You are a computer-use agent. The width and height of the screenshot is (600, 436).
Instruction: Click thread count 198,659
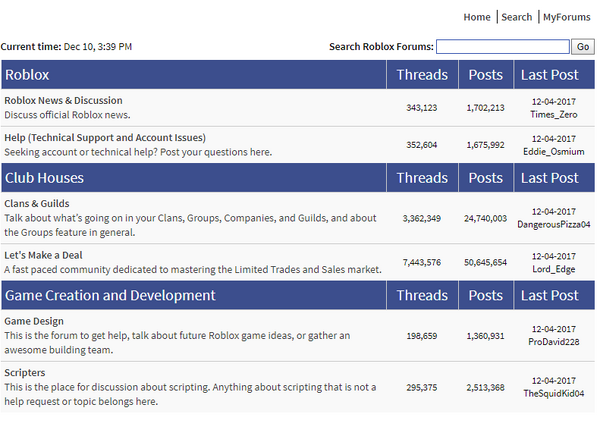pyautogui.click(x=422, y=336)
